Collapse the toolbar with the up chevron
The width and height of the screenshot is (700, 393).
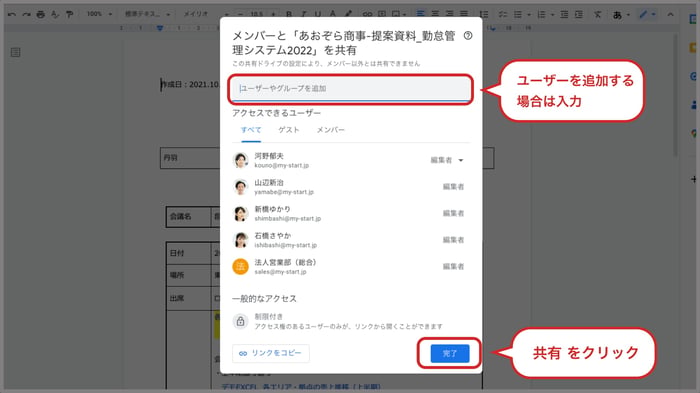671,14
